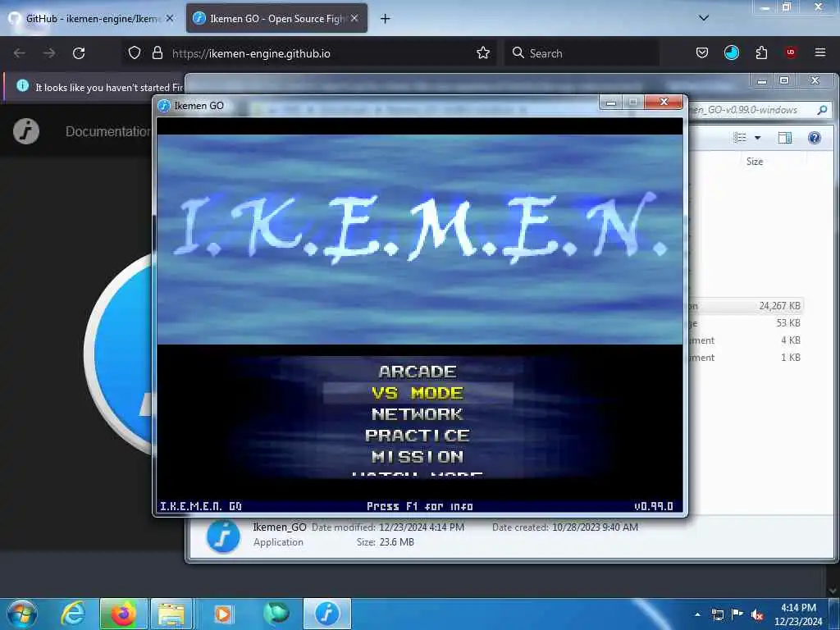Reload the current page
The width and height of the screenshot is (840, 630).
[x=79, y=53]
